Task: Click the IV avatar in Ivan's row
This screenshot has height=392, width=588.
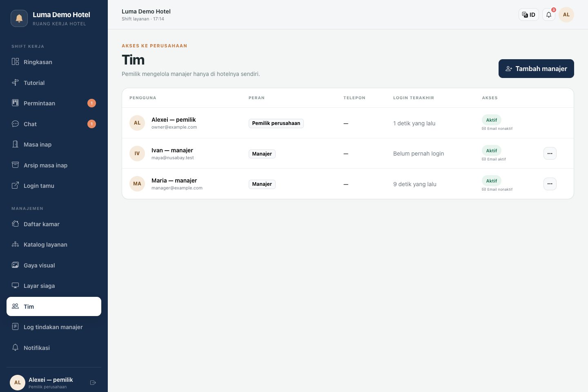Action: [x=137, y=154]
